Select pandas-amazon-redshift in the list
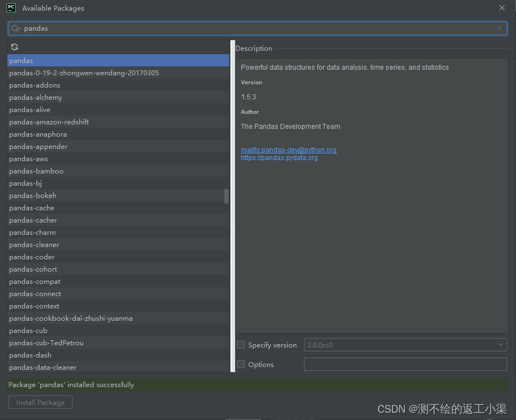Screen dimensions: 516x420 118,122
